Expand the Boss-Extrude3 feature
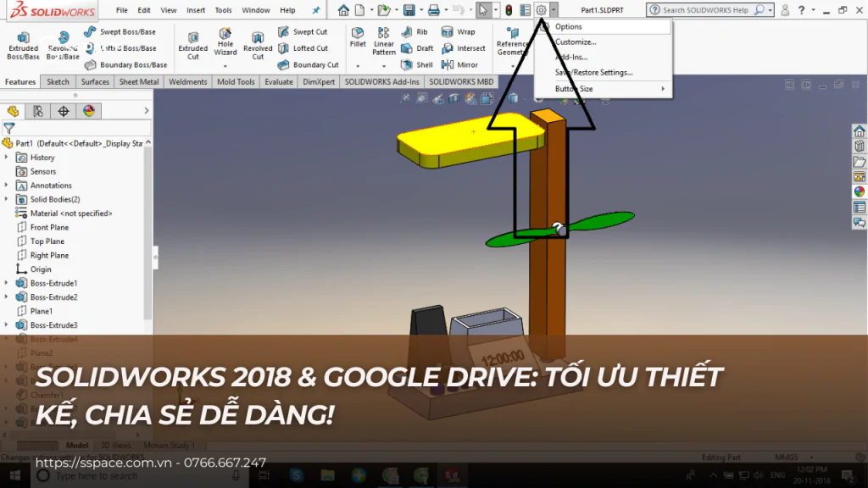Screen dimensions: 868x488 point(7,324)
